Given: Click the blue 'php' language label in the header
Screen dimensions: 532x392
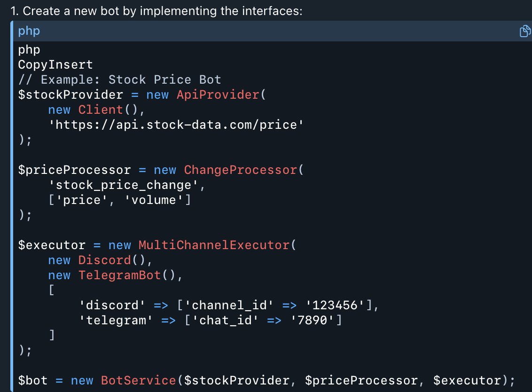Looking at the screenshot, I should (29, 31).
